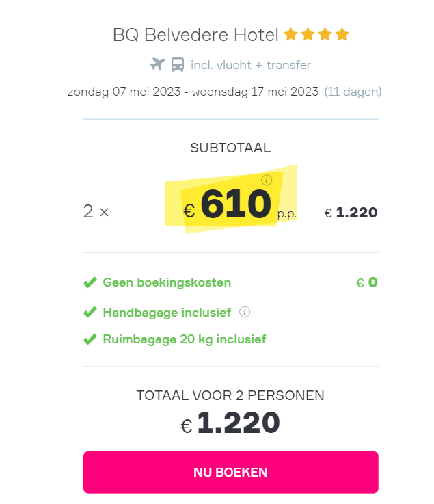Open info icon beside Handbagage inclusief
434x504 pixels.
[x=245, y=312]
